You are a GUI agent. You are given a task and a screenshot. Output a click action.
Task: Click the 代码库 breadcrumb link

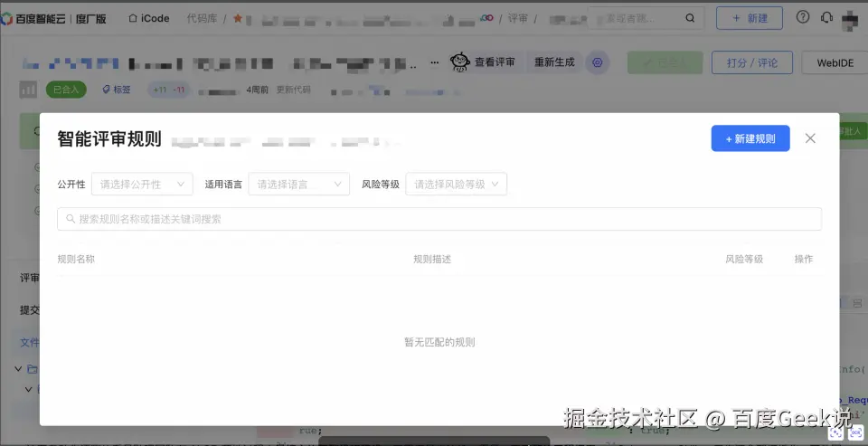point(202,18)
